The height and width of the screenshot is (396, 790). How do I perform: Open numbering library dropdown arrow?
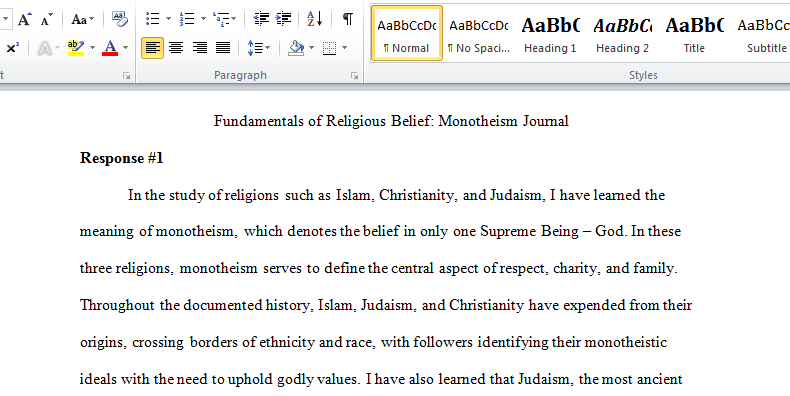203,19
